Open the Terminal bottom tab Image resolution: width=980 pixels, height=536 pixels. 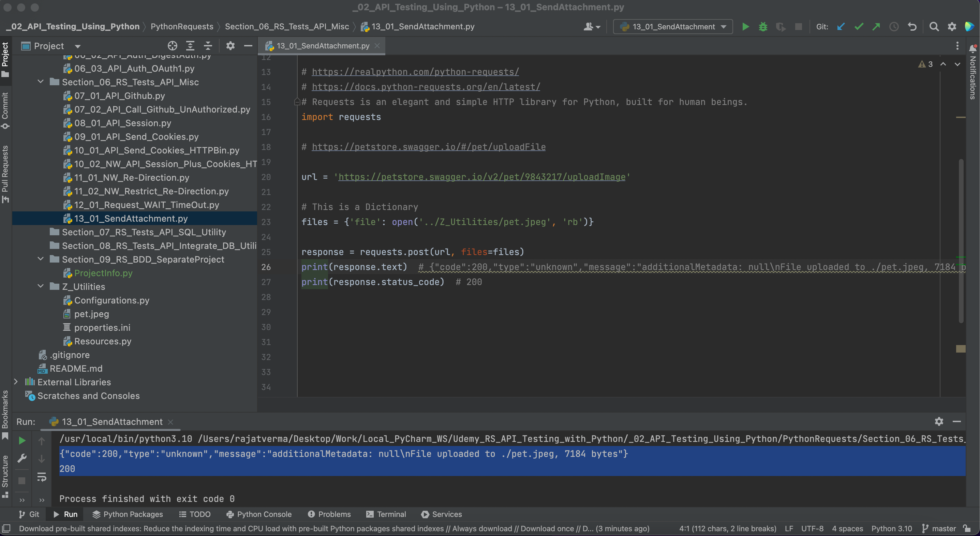(386, 514)
